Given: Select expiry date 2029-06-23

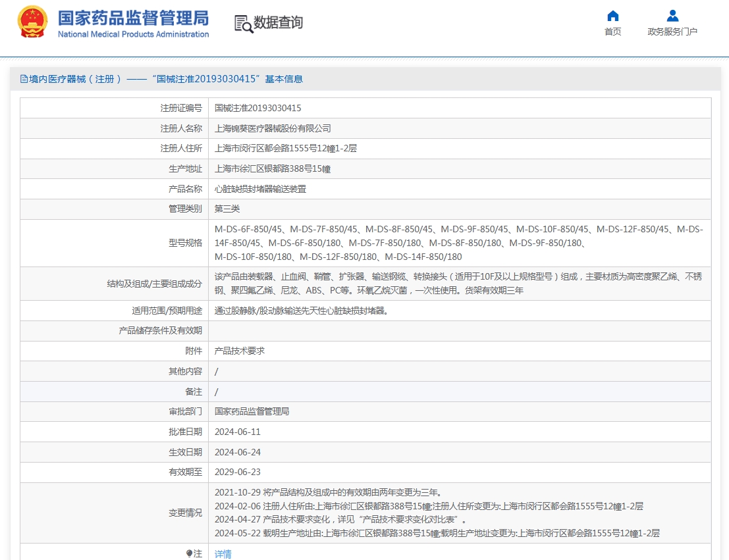Looking at the screenshot, I should (x=238, y=472).
